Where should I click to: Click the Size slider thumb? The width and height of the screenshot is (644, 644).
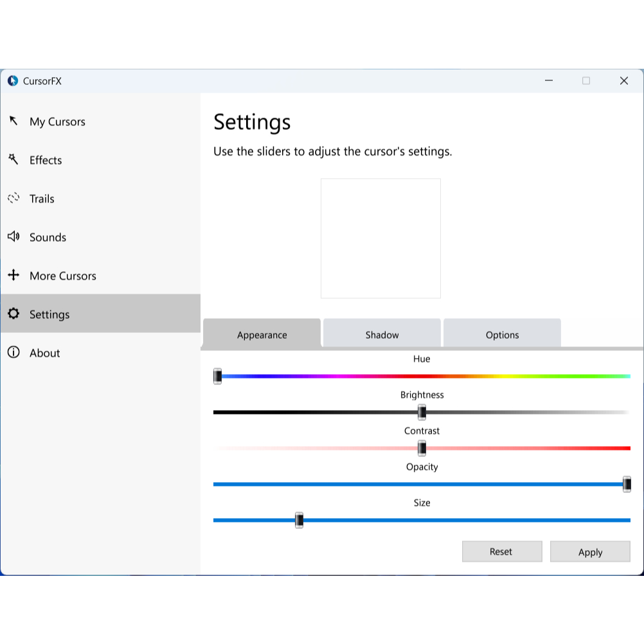click(299, 520)
